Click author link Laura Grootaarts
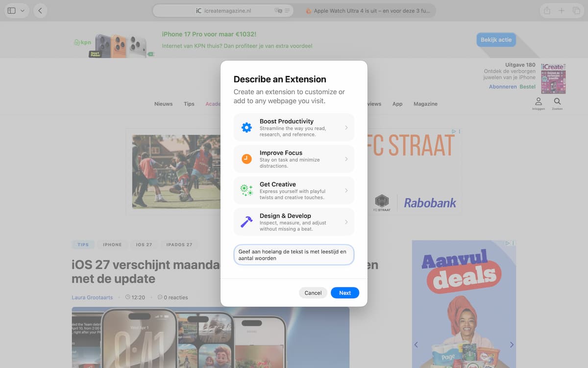Screen dimensions: 588x368 click(92, 297)
